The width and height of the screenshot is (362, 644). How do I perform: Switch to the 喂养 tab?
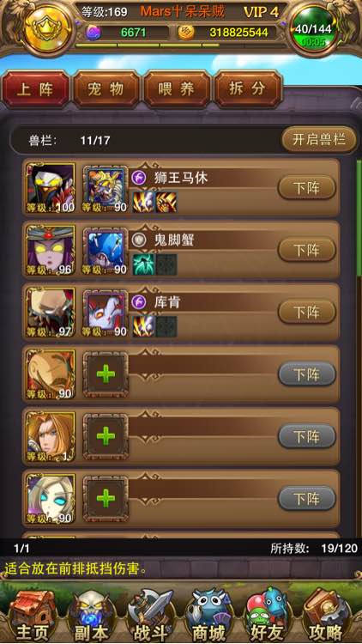point(177,88)
